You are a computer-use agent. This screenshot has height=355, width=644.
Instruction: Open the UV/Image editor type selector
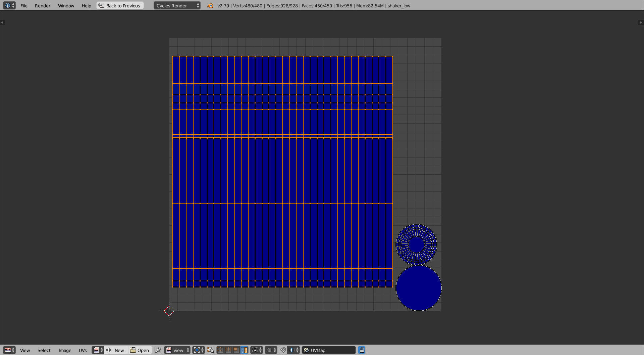pyautogui.click(x=9, y=350)
